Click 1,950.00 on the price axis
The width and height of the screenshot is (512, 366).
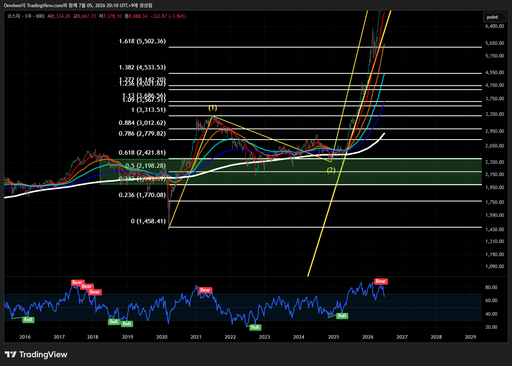click(495, 187)
